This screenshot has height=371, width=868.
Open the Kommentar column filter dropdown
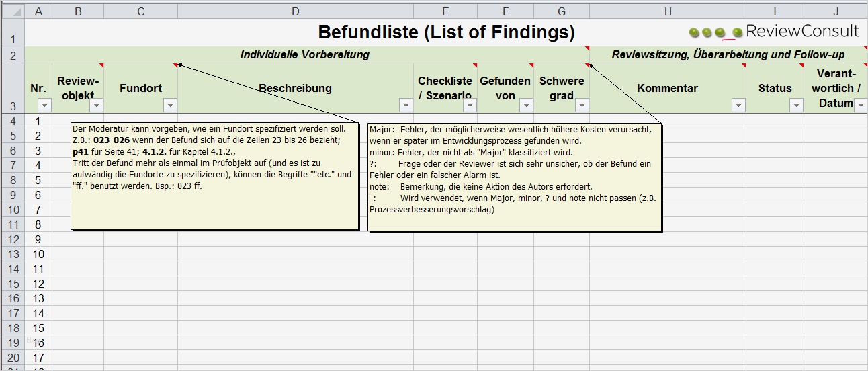[738, 105]
